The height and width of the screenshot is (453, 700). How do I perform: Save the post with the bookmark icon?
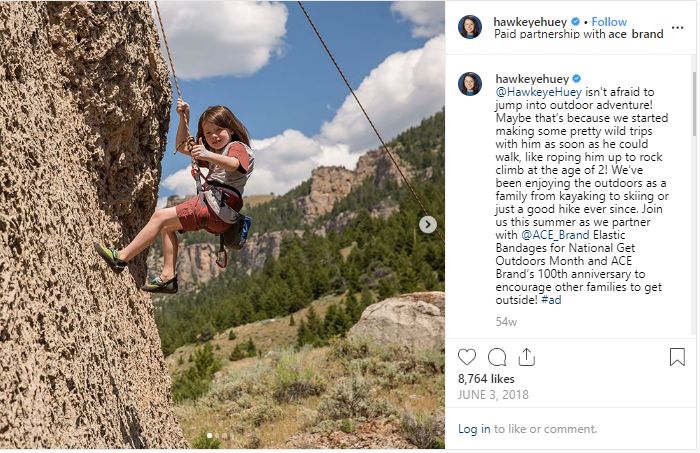[677, 357]
